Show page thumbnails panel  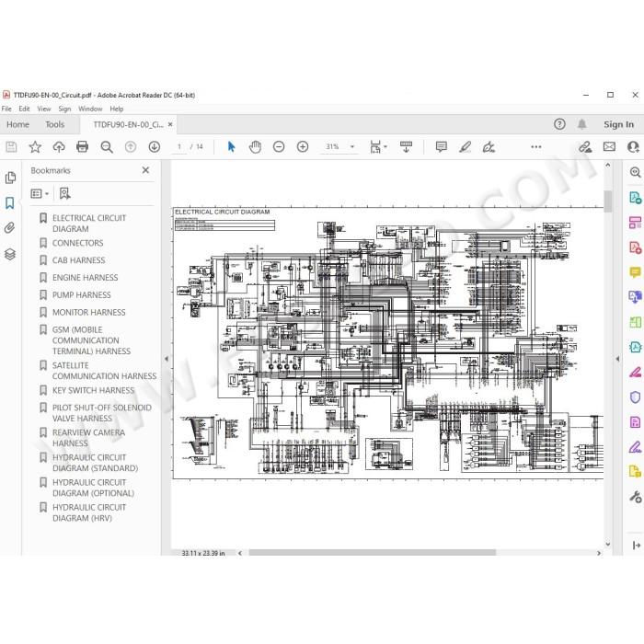pyautogui.click(x=10, y=178)
